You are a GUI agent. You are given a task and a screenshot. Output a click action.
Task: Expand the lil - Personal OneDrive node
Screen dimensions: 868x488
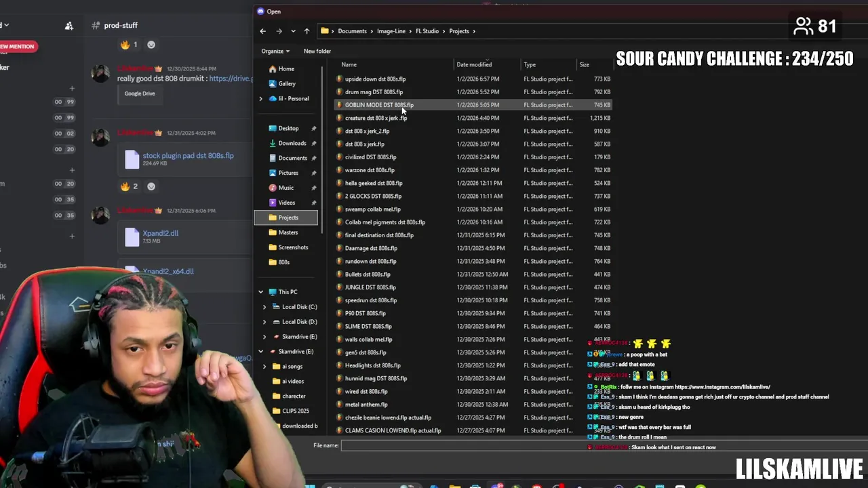pyautogui.click(x=261, y=98)
